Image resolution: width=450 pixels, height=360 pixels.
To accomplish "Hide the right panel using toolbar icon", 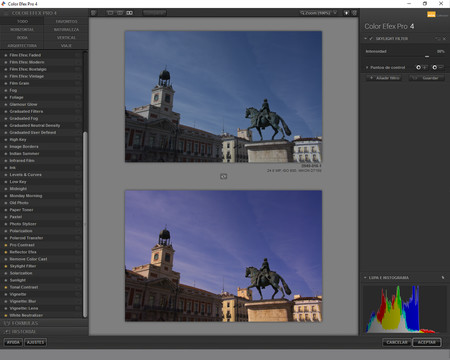I will (x=354, y=13).
